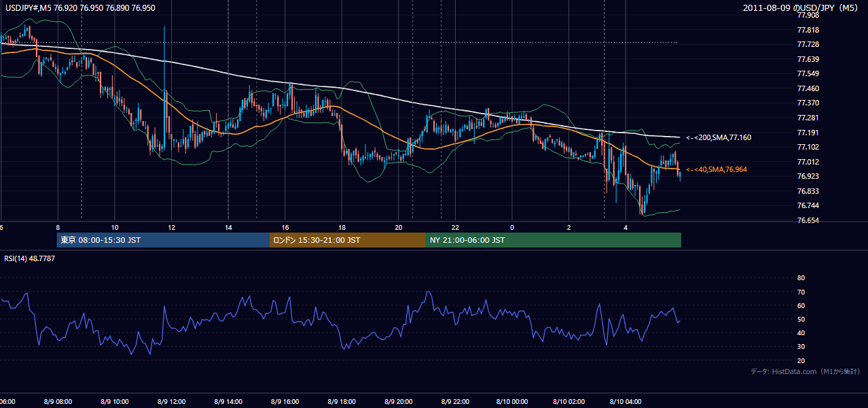Viewport: 868px width, 408px height.
Task: Click the 2011-08-09 USD/JPY (M5) title
Action: click(801, 8)
